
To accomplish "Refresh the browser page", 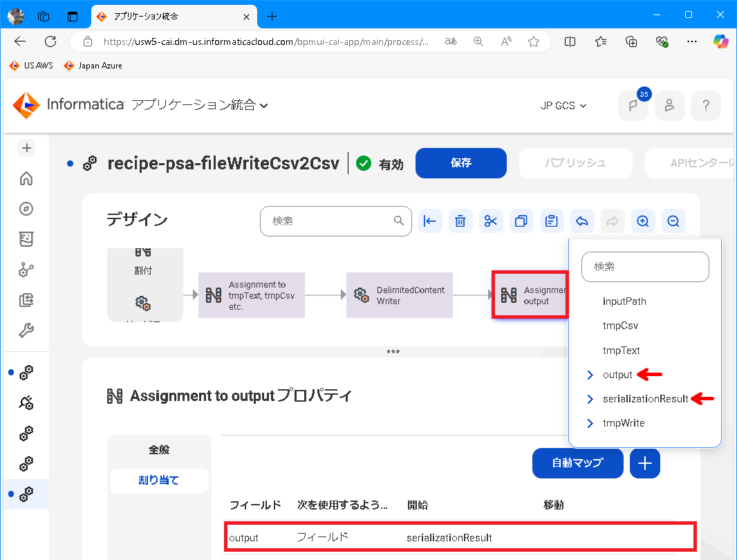I will tap(50, 41).
